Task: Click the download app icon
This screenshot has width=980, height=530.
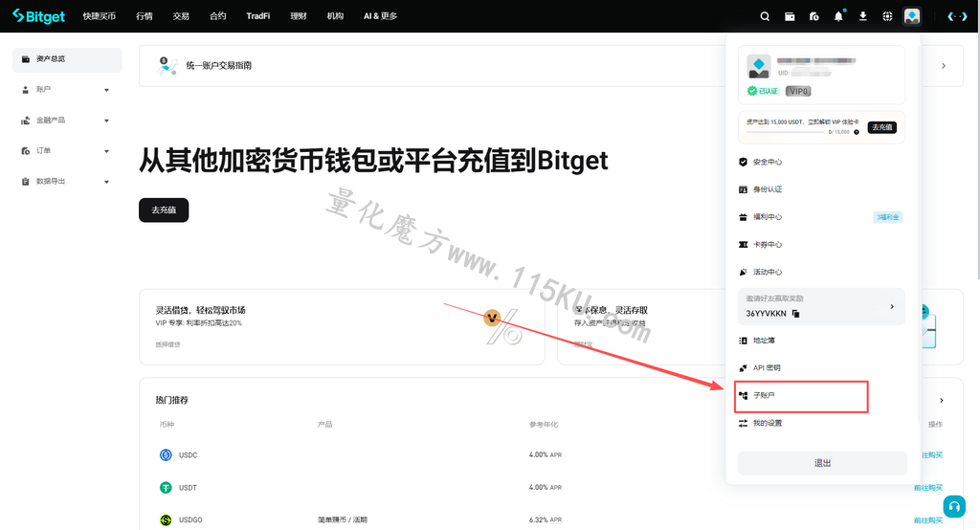Action: point(863,16)
